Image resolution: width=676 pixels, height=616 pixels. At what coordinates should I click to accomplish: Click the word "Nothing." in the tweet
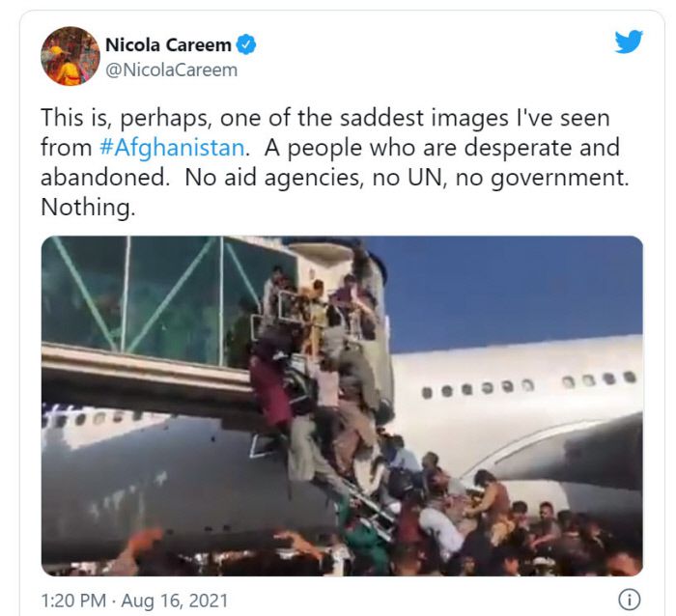(x=88, y=208)
